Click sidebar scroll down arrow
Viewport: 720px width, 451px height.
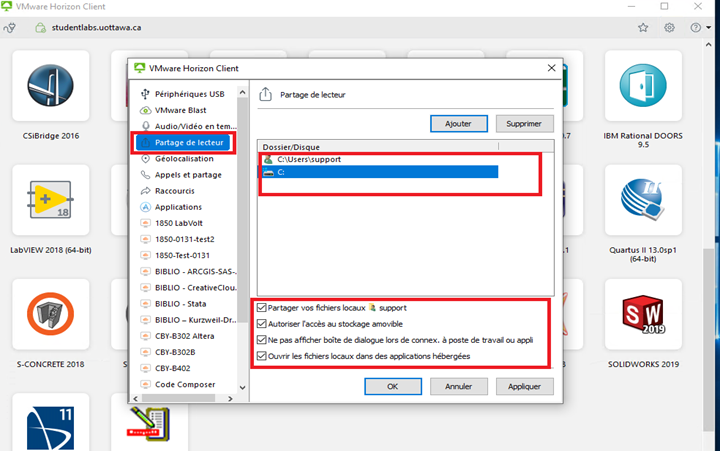click(242, 388)
